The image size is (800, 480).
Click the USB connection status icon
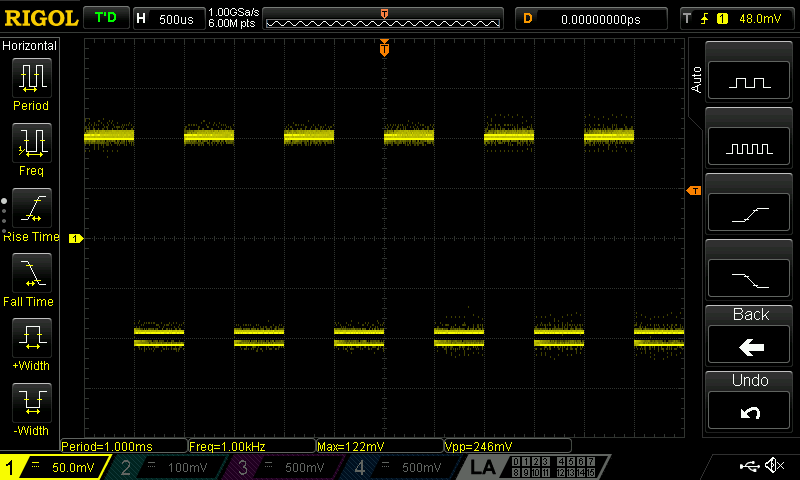[x=749, y=466]
